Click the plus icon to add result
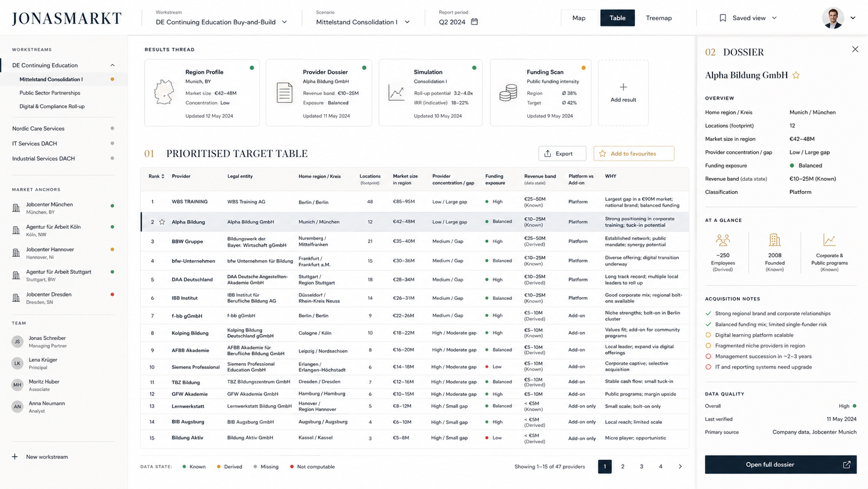 click(x=623, y=87)
